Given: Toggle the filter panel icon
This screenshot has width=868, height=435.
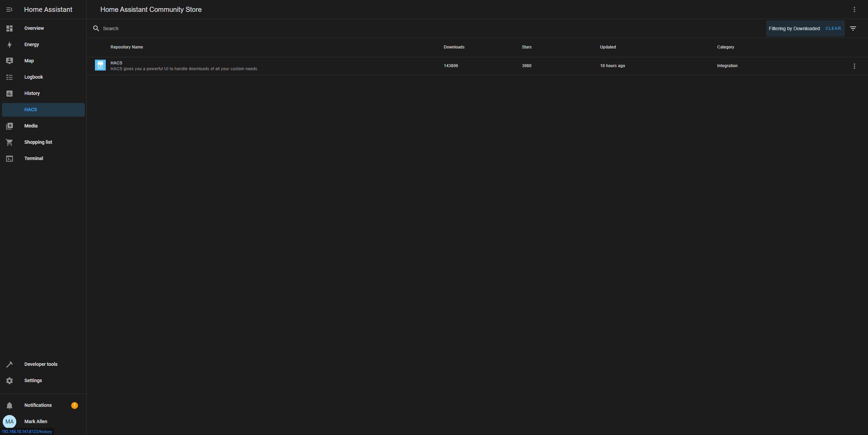Looking at the screenshot, I should (x=853, y=28).
